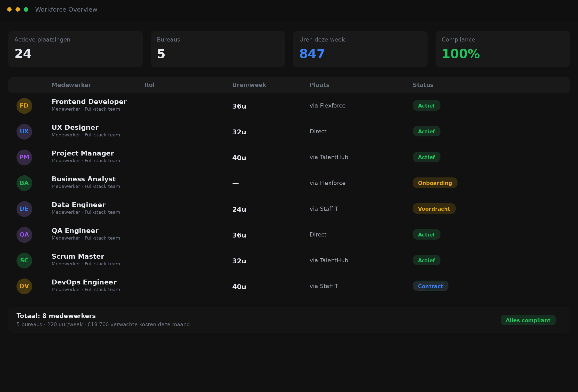Click the Actief status of UX Designer
The width and height of the screenshot is (578, 392).
click(427, 131)
